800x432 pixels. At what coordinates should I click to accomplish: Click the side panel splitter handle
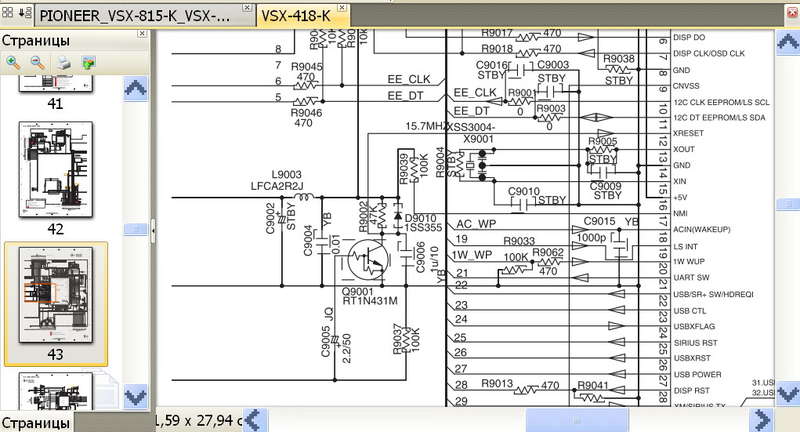pyautogui.click(x=153, y=231)
